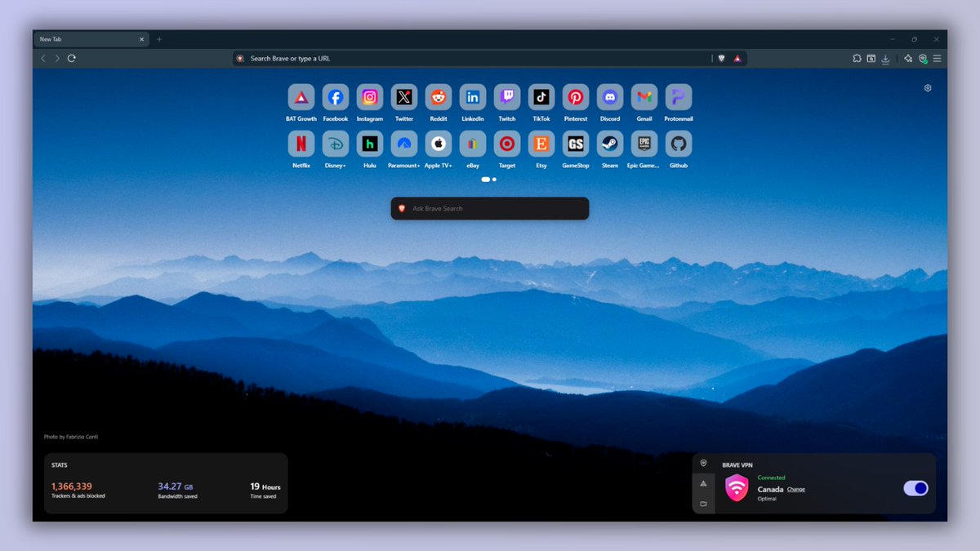
Task: Toggle the Brave VPN connection switch off
Action: [915, 488]
